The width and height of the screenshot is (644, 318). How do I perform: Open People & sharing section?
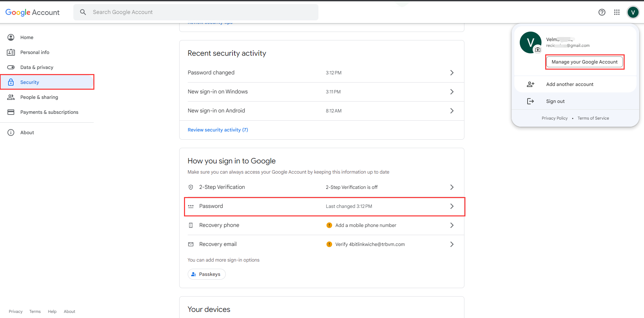point(47,97)
